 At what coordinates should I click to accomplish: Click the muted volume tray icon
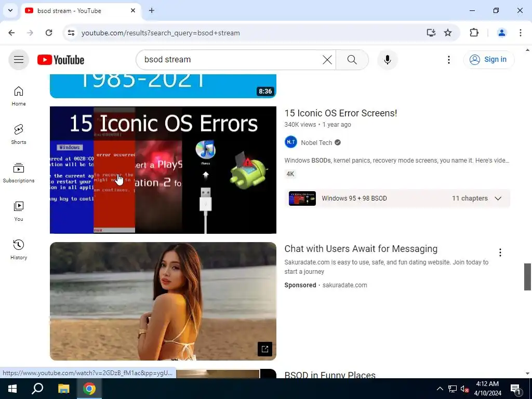(x=465, y=389)
